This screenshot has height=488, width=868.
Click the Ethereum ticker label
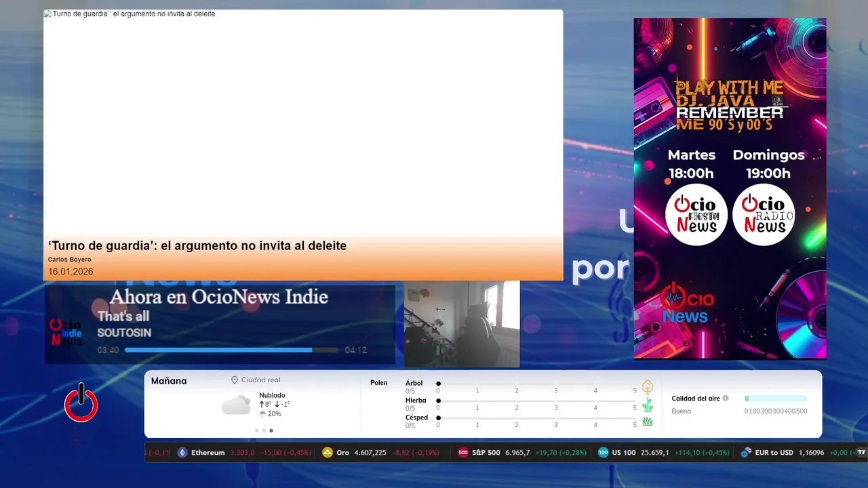tap(208, 453)
